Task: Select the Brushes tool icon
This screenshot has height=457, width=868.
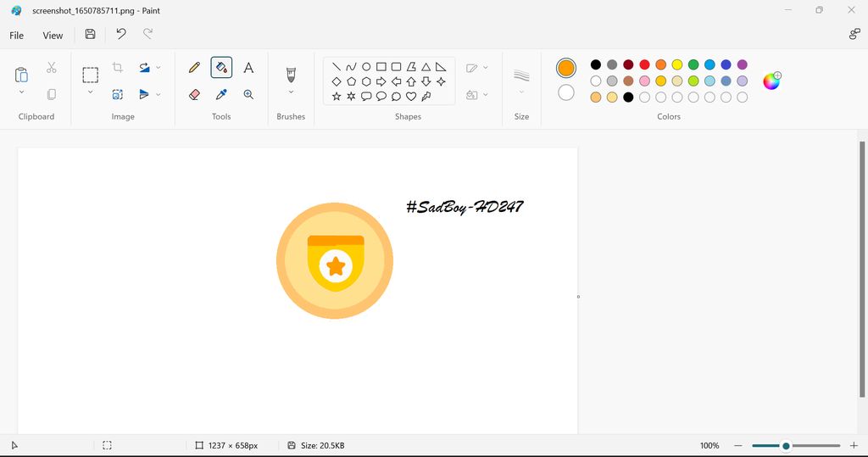Action: [x=291, y=75]
